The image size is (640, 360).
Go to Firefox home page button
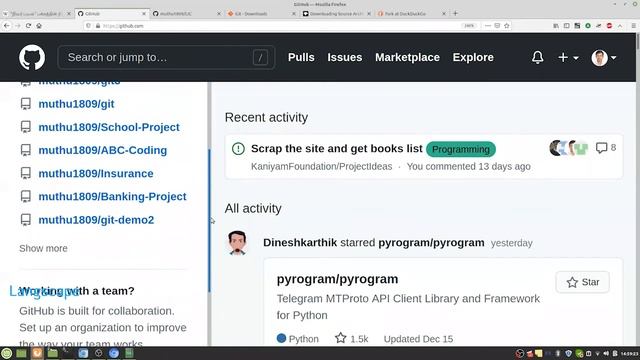[x=39, y=26]
